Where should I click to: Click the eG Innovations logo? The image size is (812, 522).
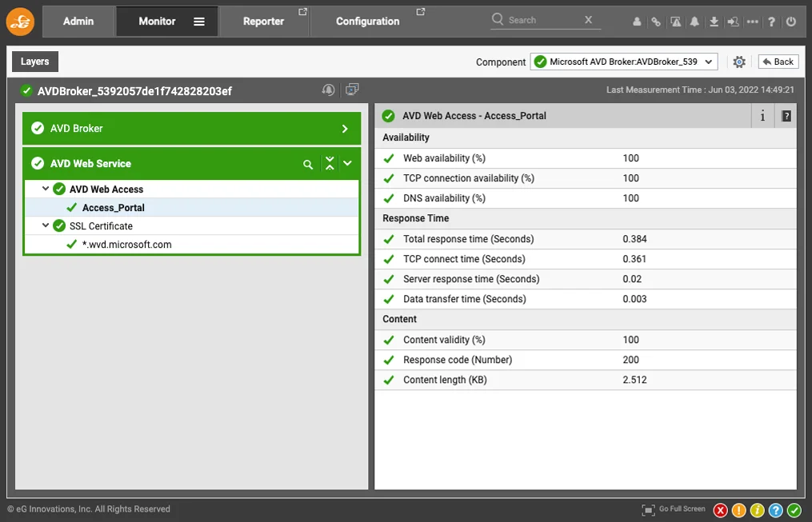pos(20,22)
